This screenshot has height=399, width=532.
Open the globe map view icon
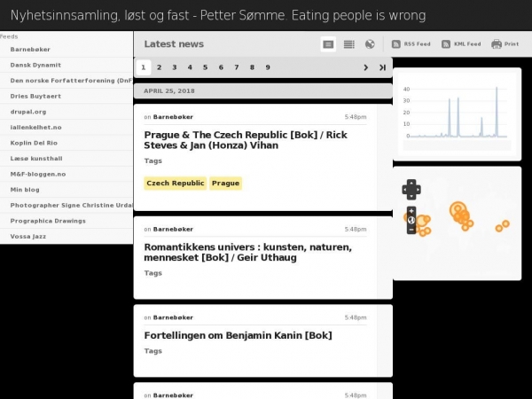point(370,43)
